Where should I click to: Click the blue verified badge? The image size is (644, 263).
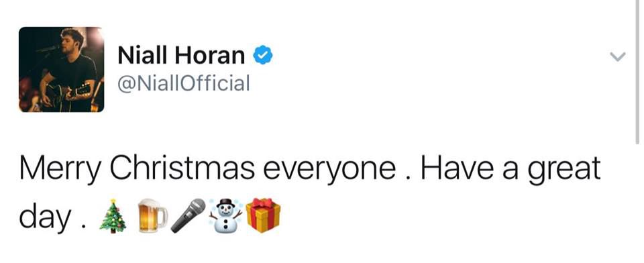pyautogui.click(x=262, y=55)
